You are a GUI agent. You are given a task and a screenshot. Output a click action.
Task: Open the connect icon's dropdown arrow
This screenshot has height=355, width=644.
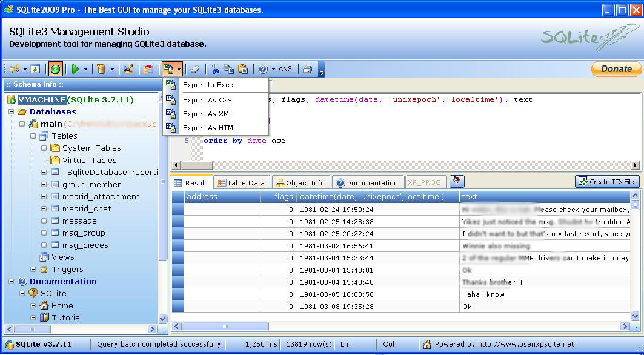25,69
